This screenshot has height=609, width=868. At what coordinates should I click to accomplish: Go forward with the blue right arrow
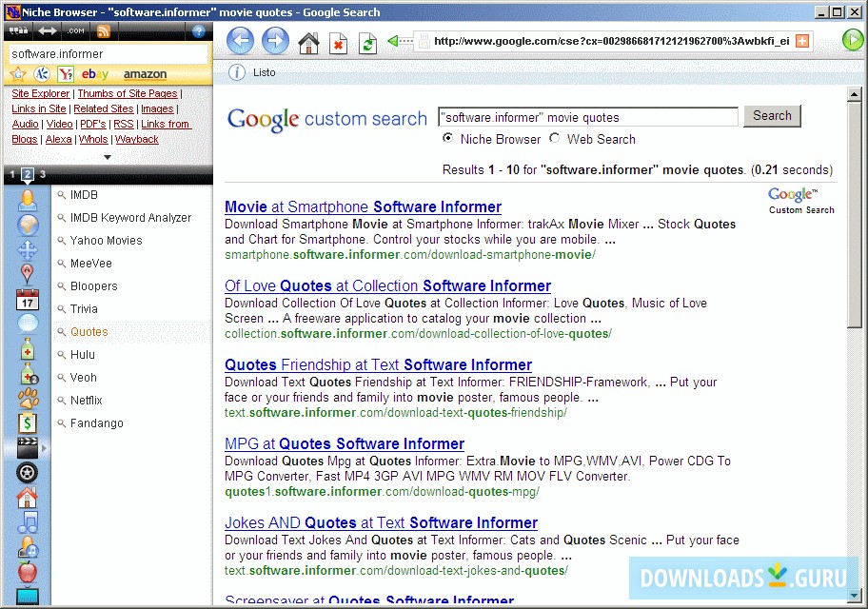click(275, 40)
